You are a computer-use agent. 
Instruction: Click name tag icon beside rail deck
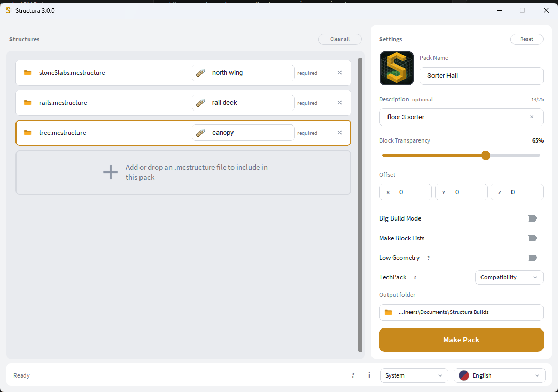point(200,103)
